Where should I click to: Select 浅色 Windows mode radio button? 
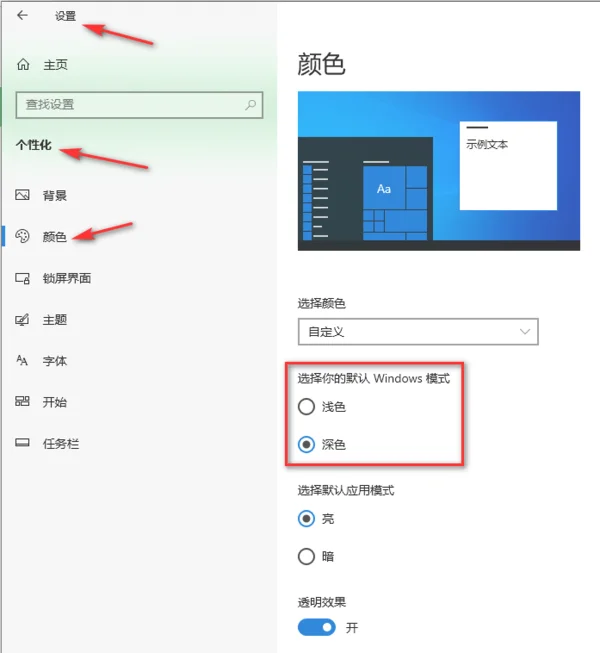tap(306, 406)
